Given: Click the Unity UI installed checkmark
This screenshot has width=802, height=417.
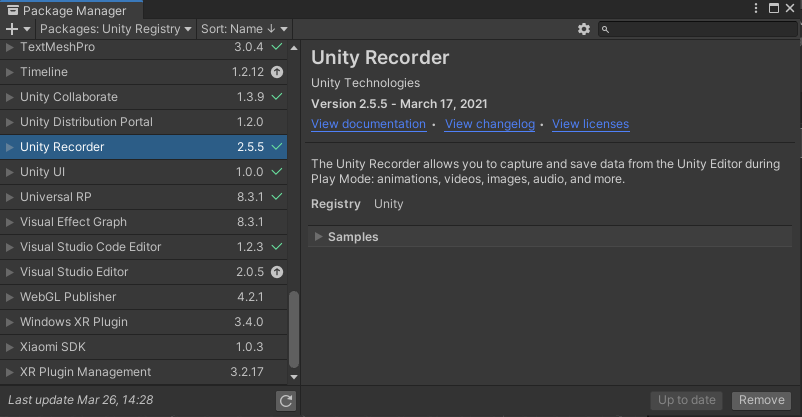Looking at the screenshot, I should point(277,172).
